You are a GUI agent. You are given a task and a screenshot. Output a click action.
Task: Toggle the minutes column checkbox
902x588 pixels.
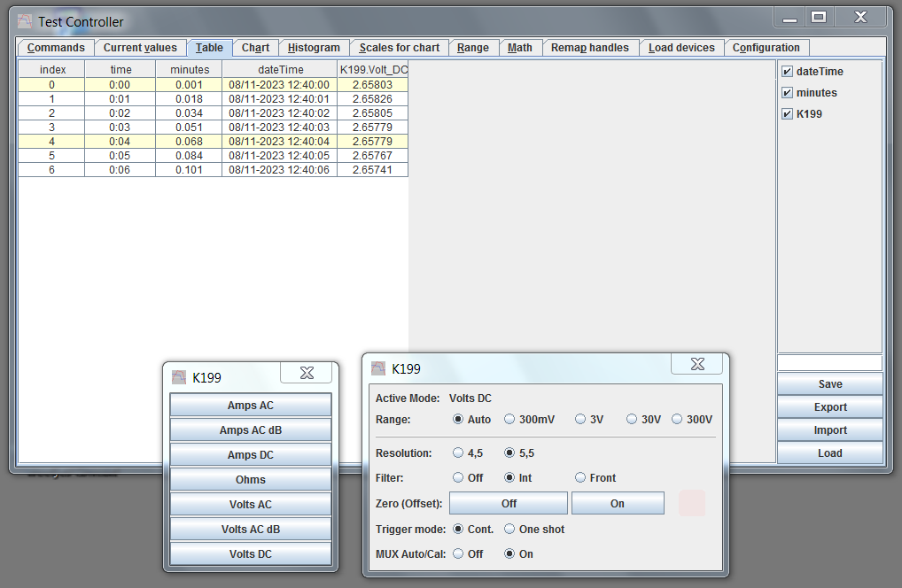(x=787, y=93)
